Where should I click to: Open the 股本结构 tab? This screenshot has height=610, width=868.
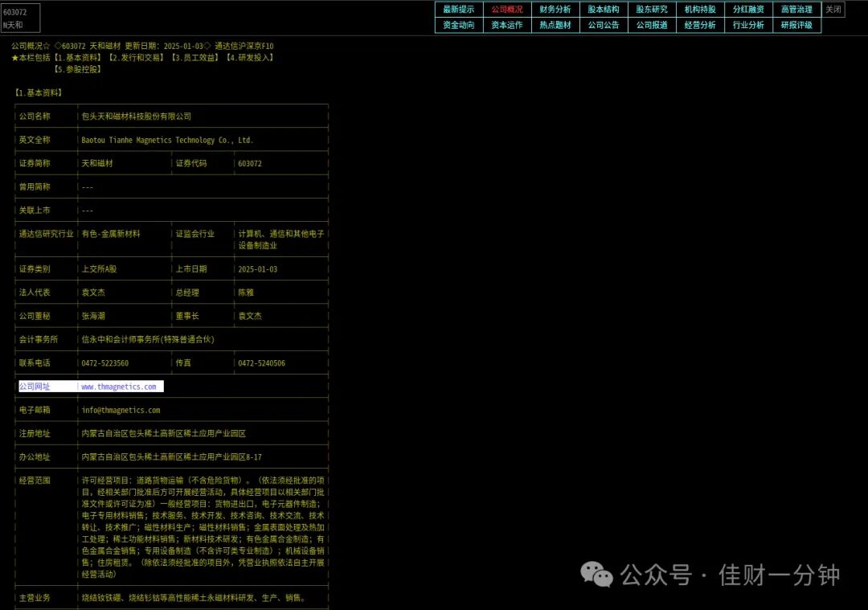pos(604,10)
